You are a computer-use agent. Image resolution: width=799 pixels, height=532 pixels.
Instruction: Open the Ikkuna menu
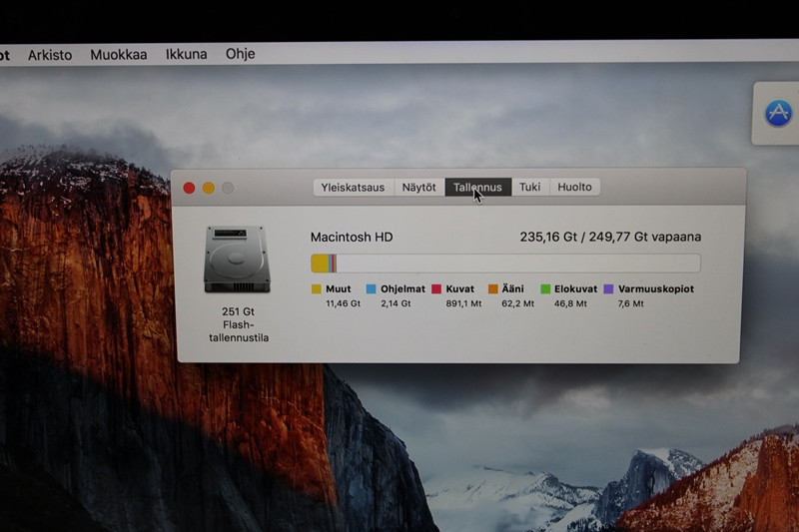187,54
